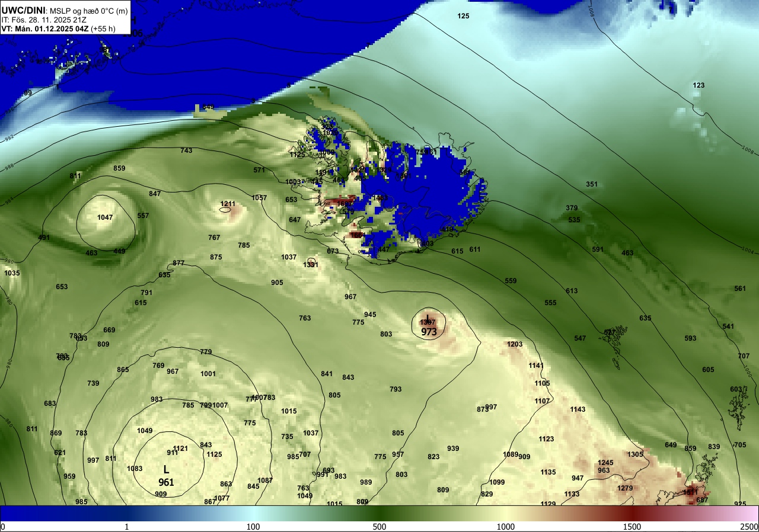Click the low pressure center labeled 973
Screen dimensions: 759x532
(x=429, y=332)
